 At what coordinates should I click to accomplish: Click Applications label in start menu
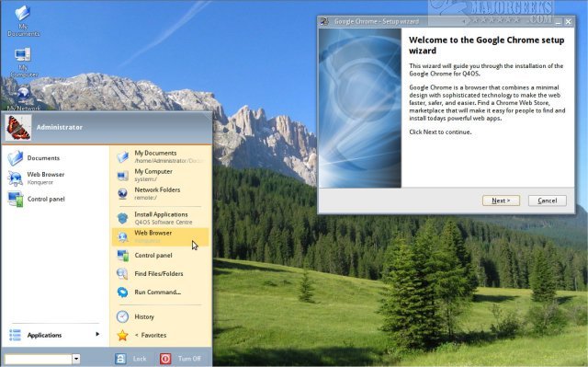[44, 335]
